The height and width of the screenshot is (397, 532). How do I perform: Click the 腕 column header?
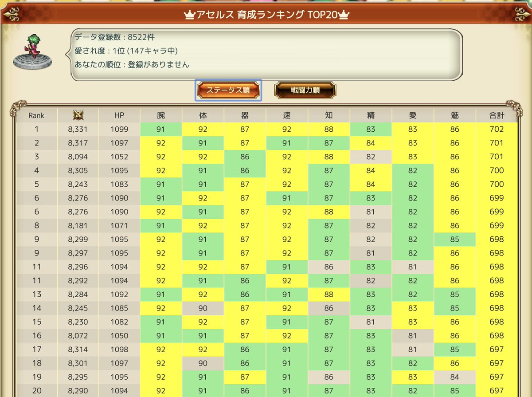[160, 115]
